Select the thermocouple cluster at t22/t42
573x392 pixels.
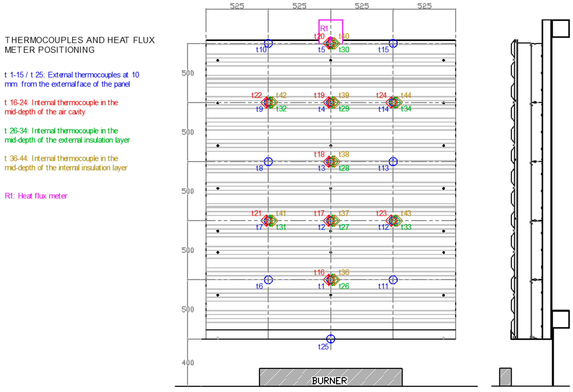point(269,102)
